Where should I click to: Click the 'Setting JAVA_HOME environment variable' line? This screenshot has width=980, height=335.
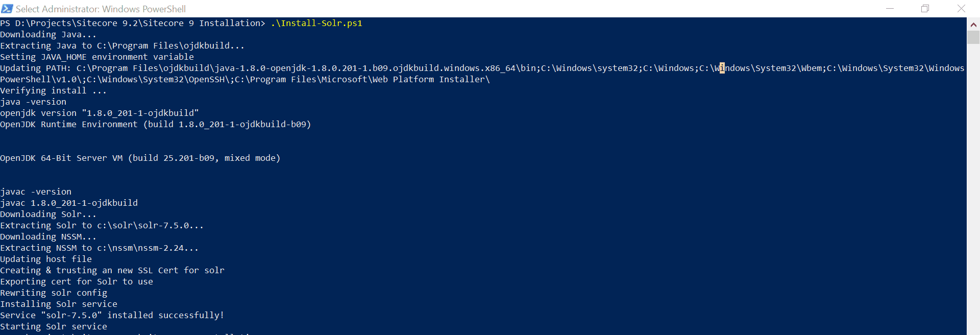(x=97, y=57)
